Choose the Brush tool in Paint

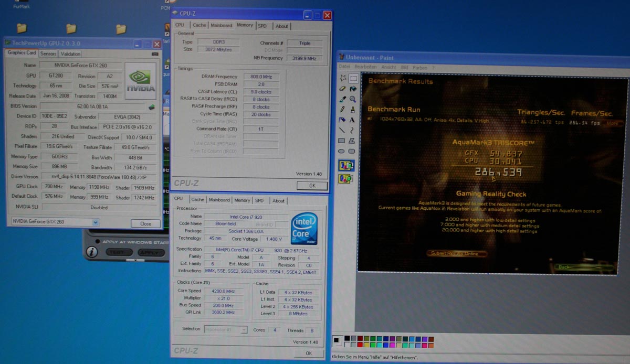click(x=352, y=110)
